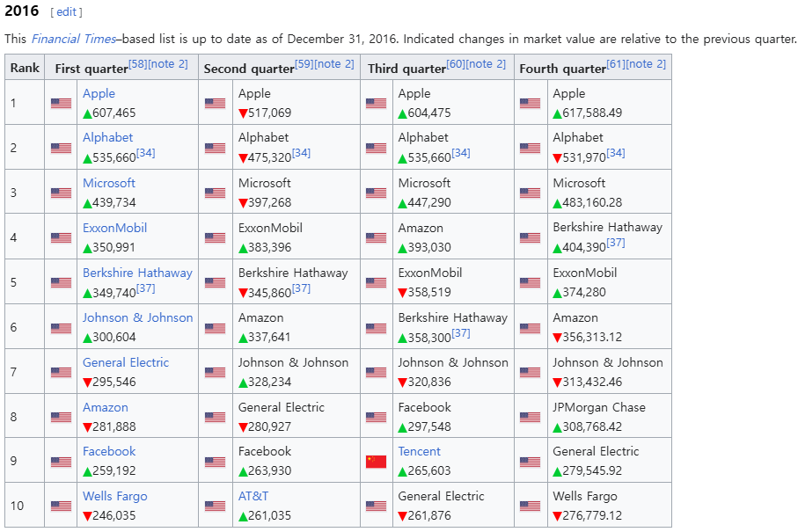This screenshot has height=532, width=798.
Task: Click the US flag beside Second quarter General Electric
Action: click(216, 417)
